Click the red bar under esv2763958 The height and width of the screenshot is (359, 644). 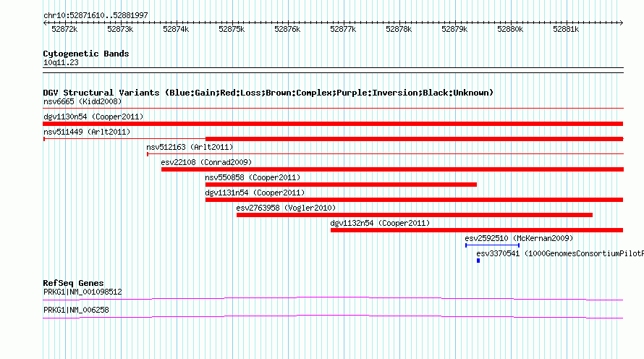click(x=415, y=215)
